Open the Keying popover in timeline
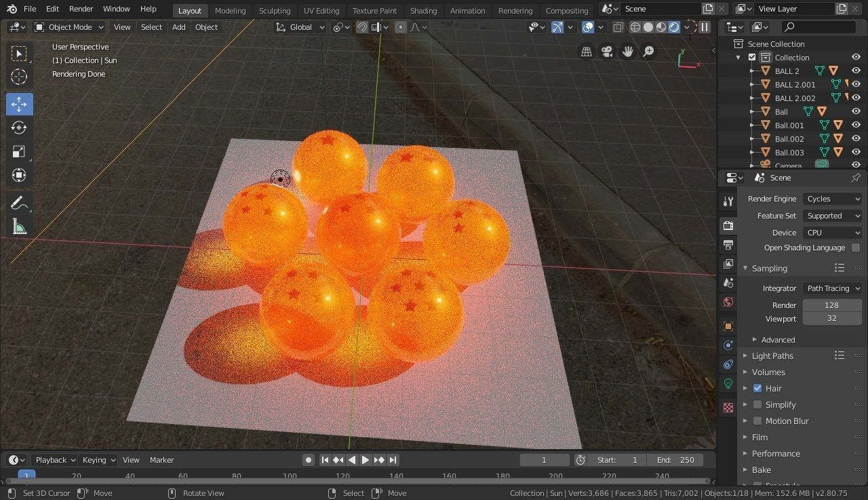Image resolution: width=868 pixels, height=500 pixels. click(x=98, y=460)
